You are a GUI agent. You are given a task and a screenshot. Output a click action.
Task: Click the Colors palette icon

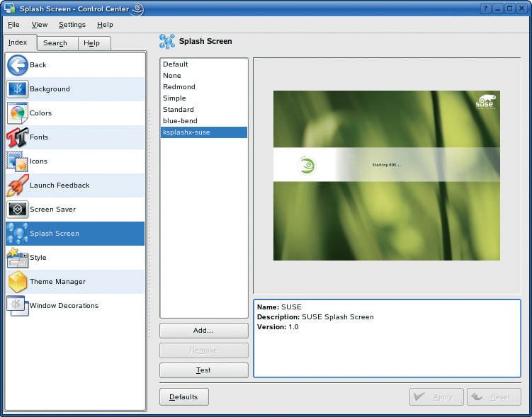point(18,113)
